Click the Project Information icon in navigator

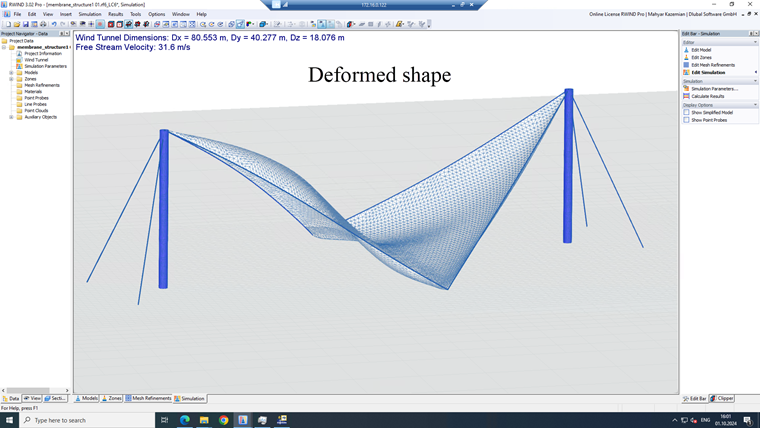pyautogui.click(x=19, y=53)
